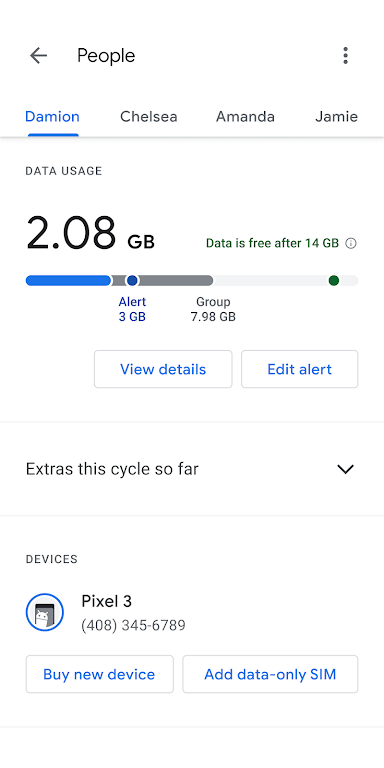
Task: Tap the info icon beside free data
Action: 351,243
